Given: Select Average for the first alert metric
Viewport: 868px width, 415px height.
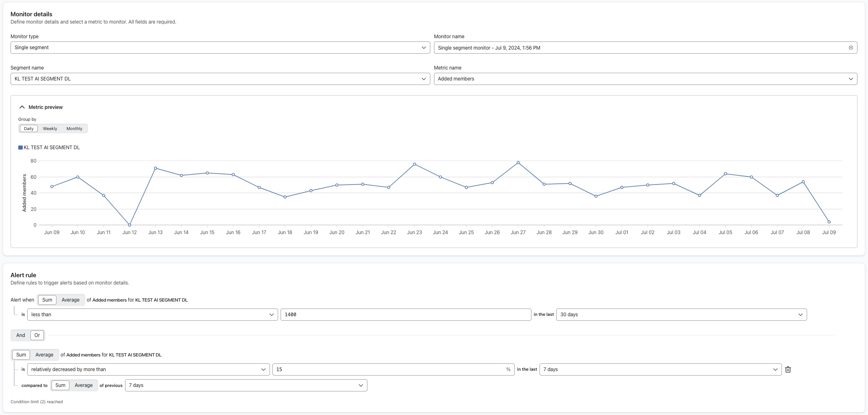Looking at the screenshot, I should (x=70, y=300).
